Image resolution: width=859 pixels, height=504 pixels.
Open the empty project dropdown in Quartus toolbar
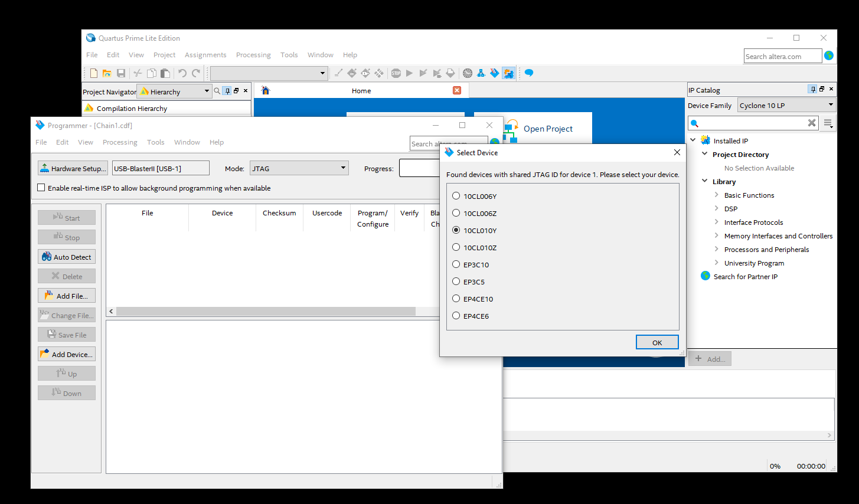click(x=269, y=73)
